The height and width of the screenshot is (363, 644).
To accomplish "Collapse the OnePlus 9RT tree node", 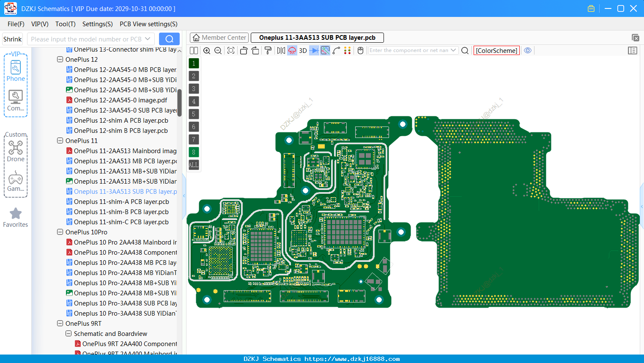I will point(60,323).
